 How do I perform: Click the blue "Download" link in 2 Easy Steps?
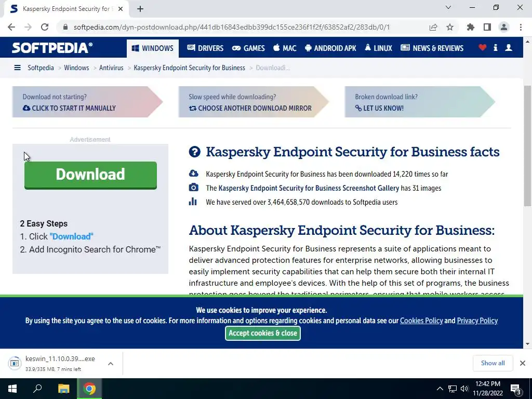point(71,236)
